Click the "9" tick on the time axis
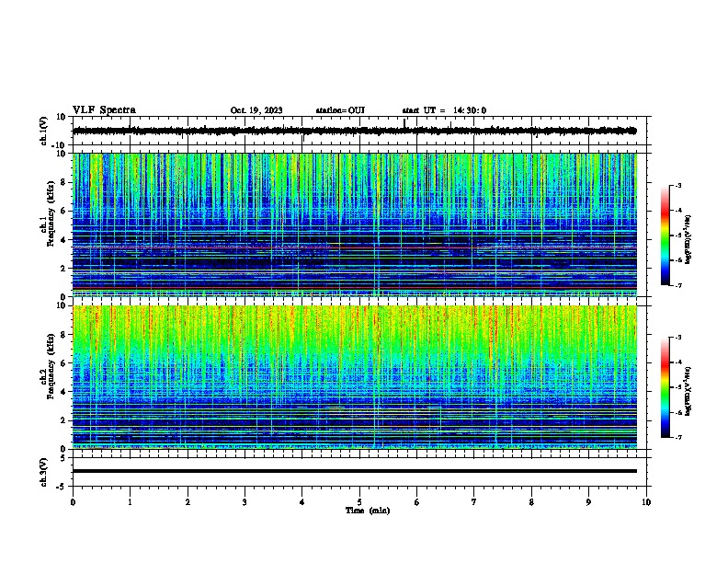Screen dimensions: 728x563 (588, 502)
